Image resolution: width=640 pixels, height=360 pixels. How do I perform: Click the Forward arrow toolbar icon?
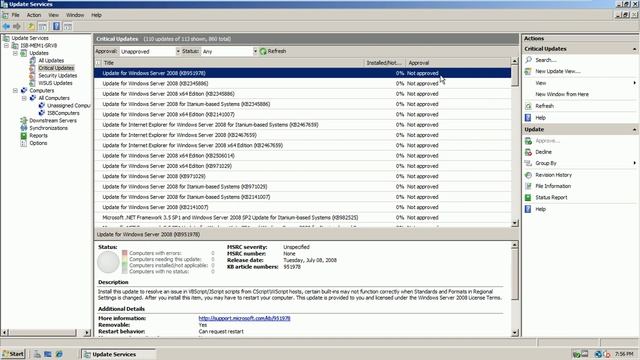17,27
